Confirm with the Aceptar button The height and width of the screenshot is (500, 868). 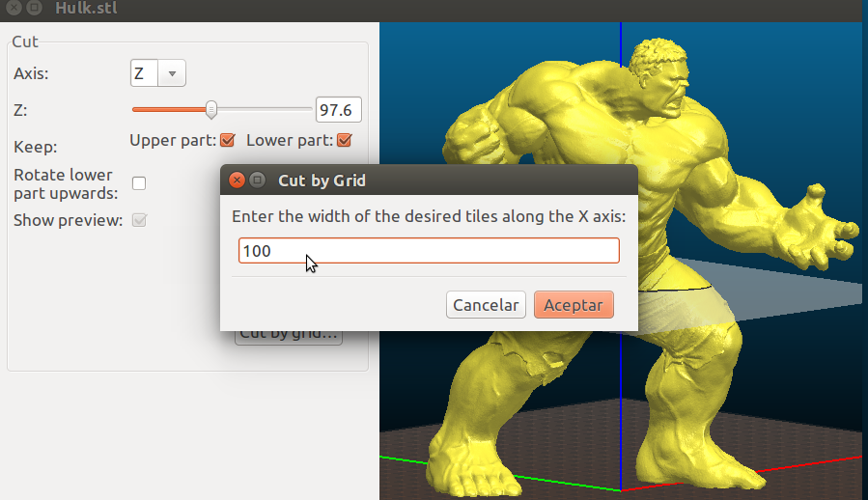[574, 305]
